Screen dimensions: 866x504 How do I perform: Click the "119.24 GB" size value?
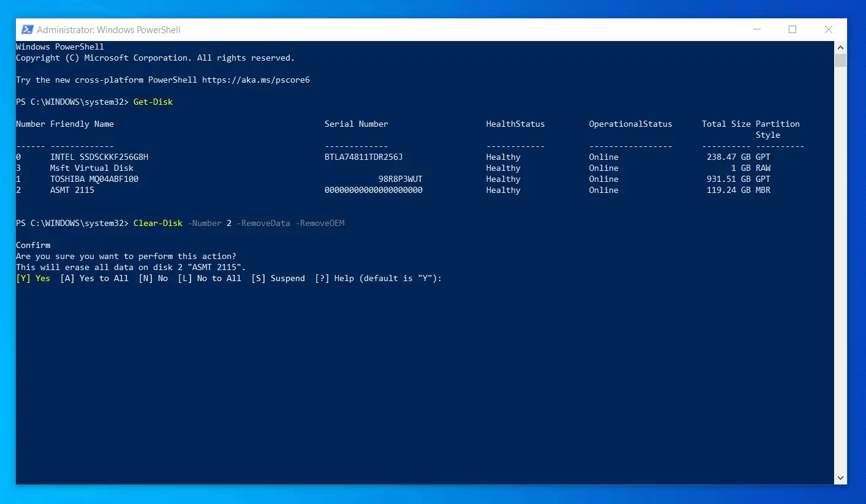coord(729,190)
